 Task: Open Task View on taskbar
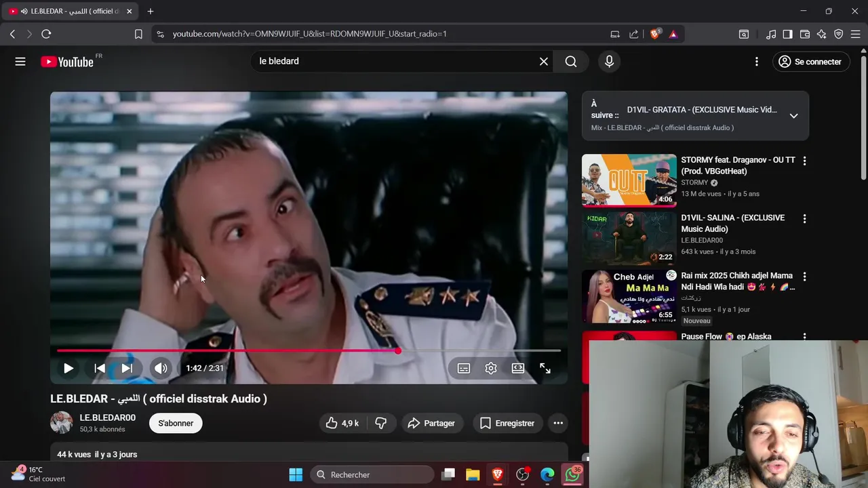click(448, 475)
